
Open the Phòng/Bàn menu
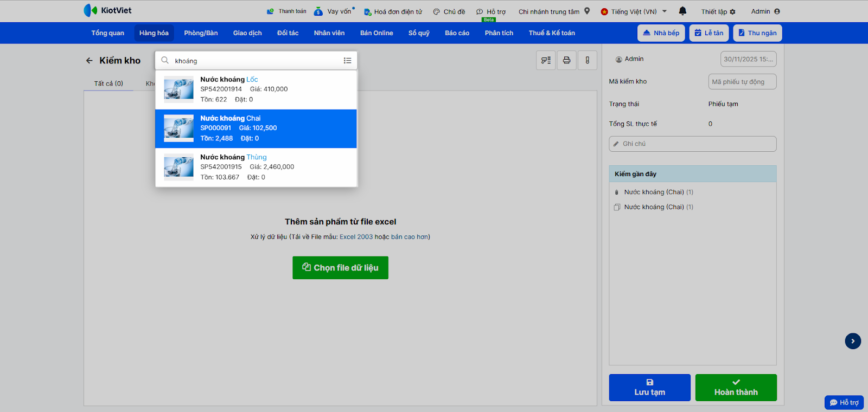pos(201,33)
